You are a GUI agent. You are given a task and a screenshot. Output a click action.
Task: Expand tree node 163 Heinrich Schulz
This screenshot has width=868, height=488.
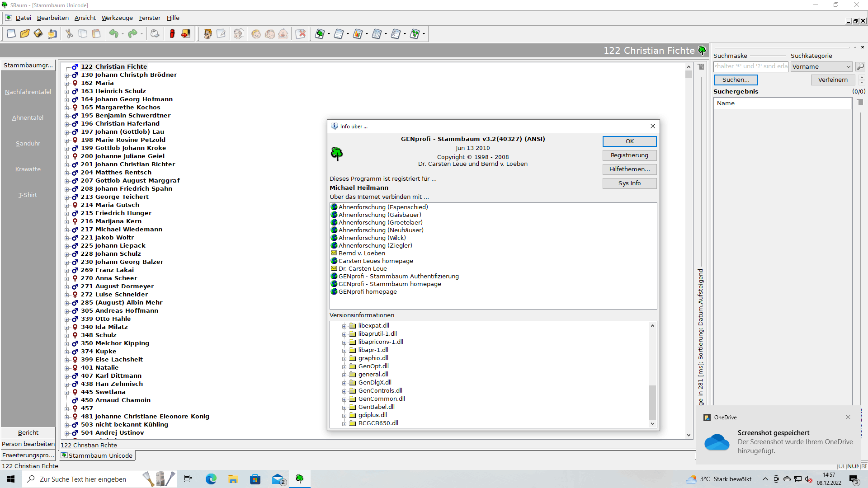point(66,91)
